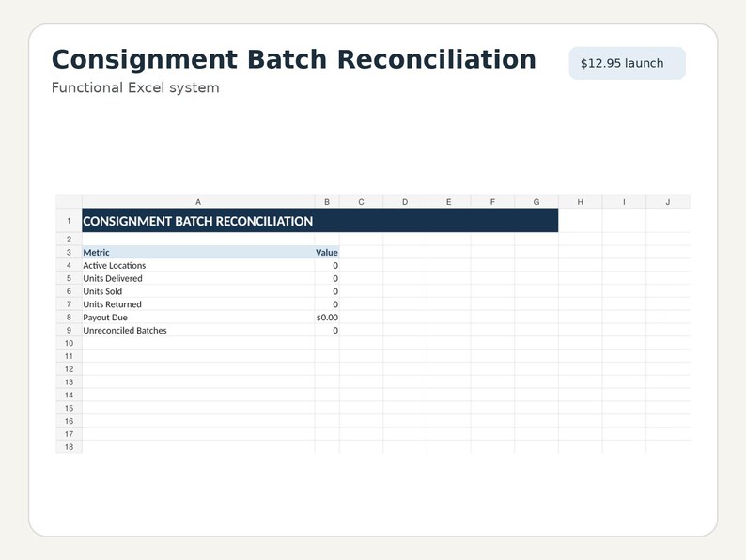Screen dimensions: 746x560
Task: Click the Consignment Batch Reconciliation page heading
Action: [x=293, y=59]
